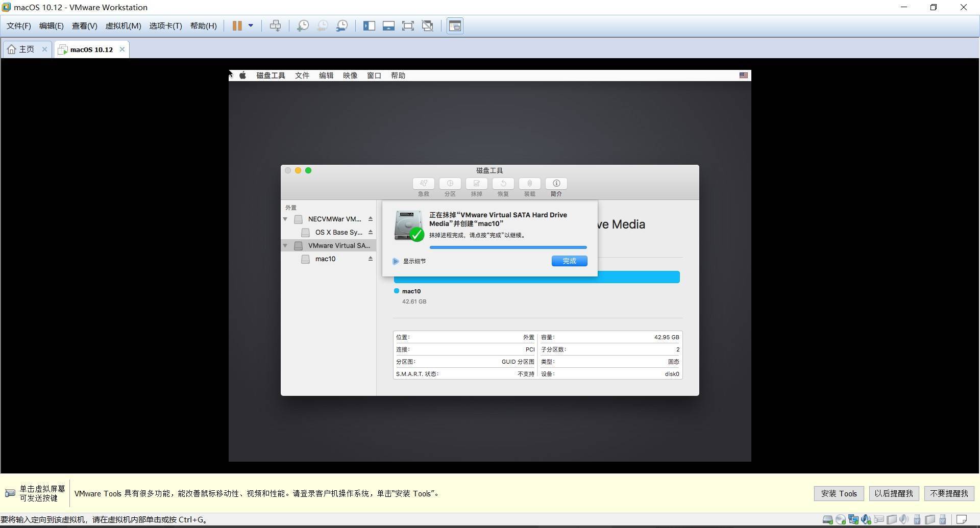Toggle the console view button
The image size is (980, 528).
click(x=455, y=26)
